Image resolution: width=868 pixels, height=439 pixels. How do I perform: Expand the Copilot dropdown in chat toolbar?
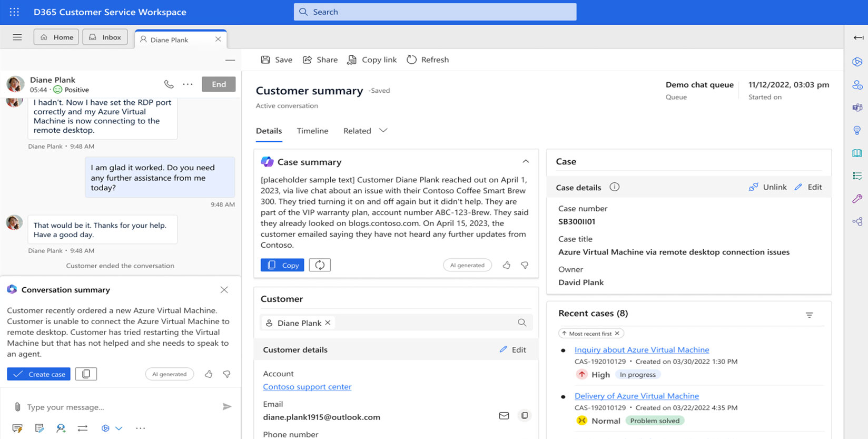pos(119,428)
